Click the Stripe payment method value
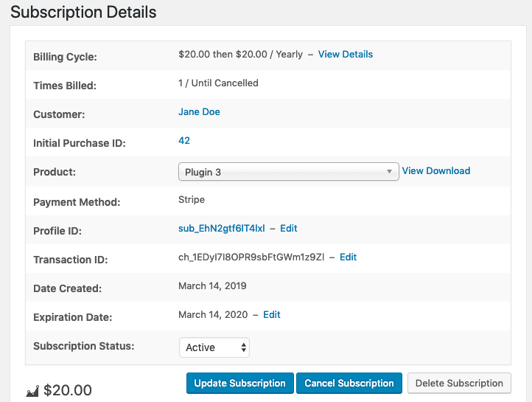Image resolution: width=532 pixels, height=402 pixels. (192, 200)
